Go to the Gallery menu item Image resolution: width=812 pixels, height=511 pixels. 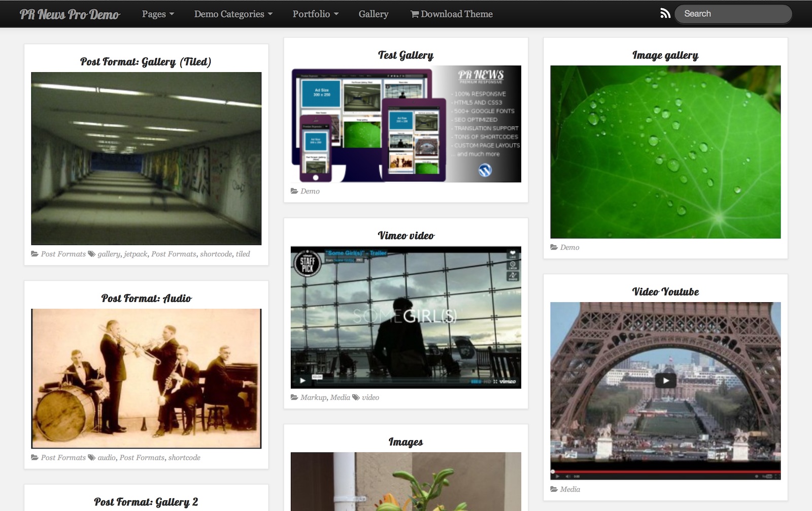click(373, 14)
